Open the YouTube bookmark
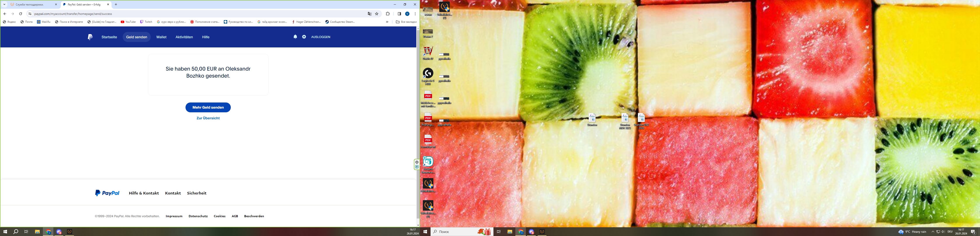Viewport: 980px width, 236px height. [128, 22]
